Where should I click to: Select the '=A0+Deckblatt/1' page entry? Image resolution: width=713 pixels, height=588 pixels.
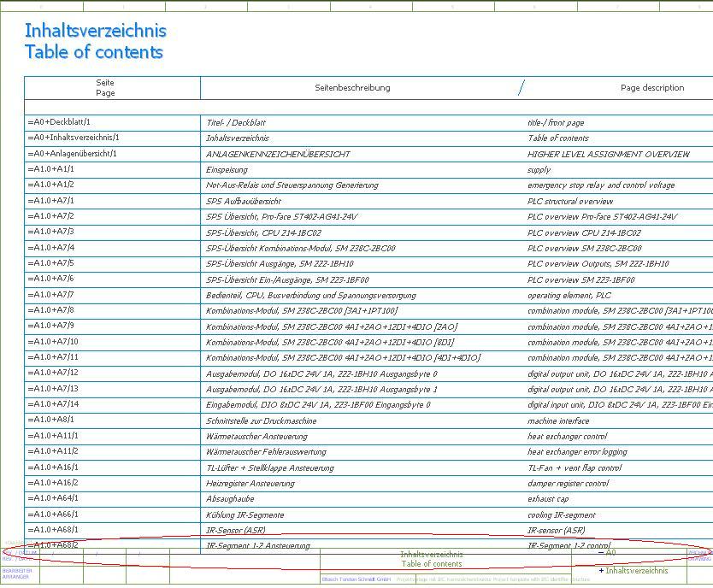point(59,122)
